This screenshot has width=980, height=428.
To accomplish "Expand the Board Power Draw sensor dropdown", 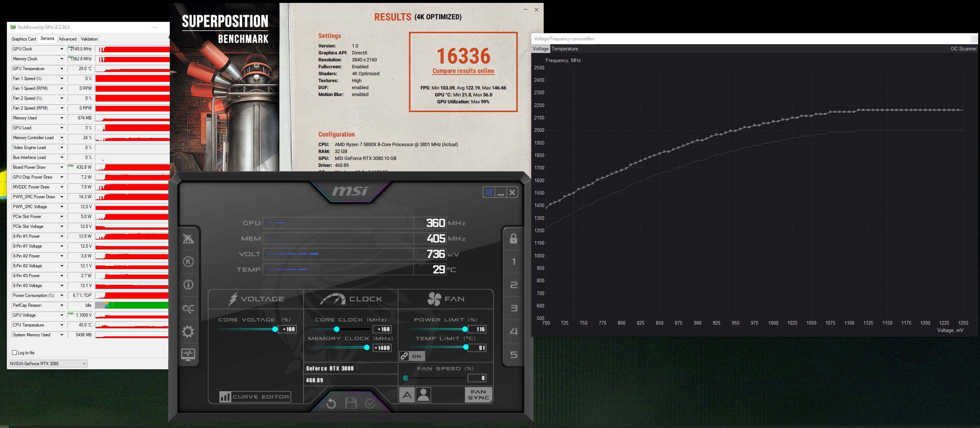I will (x=62, y=167).
